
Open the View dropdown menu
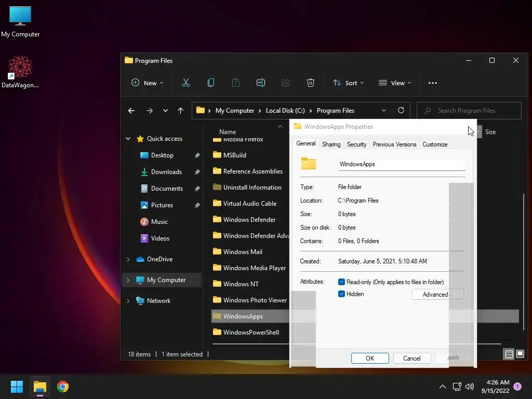coord(395,83)
